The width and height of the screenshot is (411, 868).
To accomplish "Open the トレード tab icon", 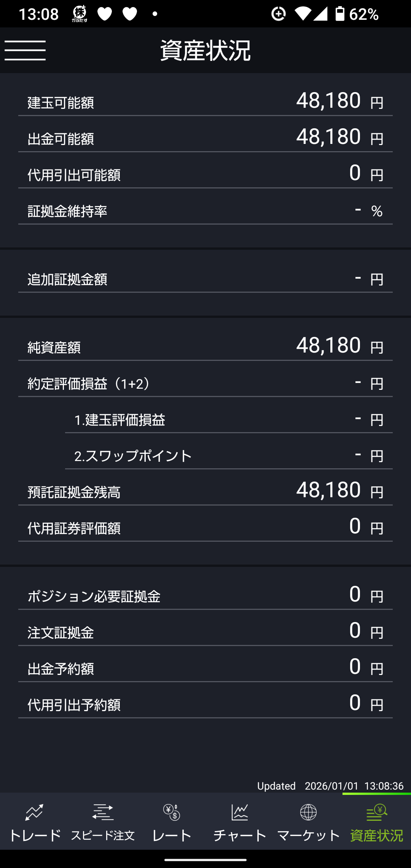I will pyautogui.click(x=34, y=812).
